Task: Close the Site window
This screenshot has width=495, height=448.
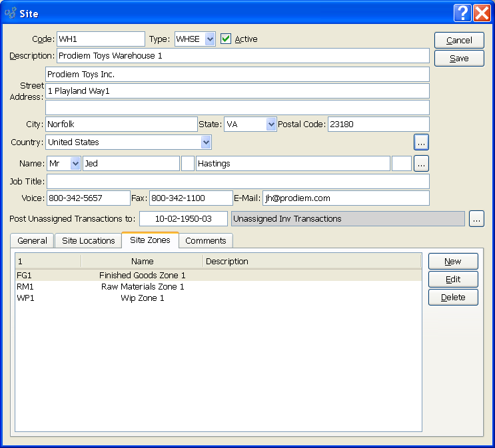Action: tap(482, 13)
